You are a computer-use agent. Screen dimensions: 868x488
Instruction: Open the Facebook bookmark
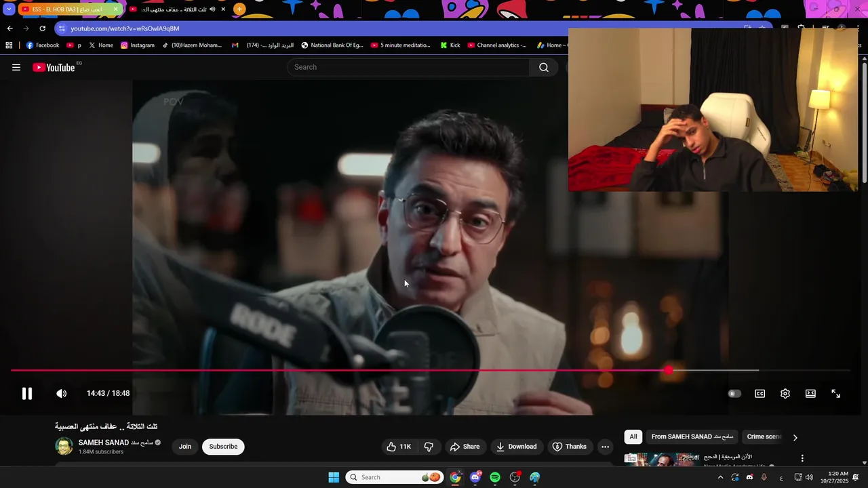point(43,45)
